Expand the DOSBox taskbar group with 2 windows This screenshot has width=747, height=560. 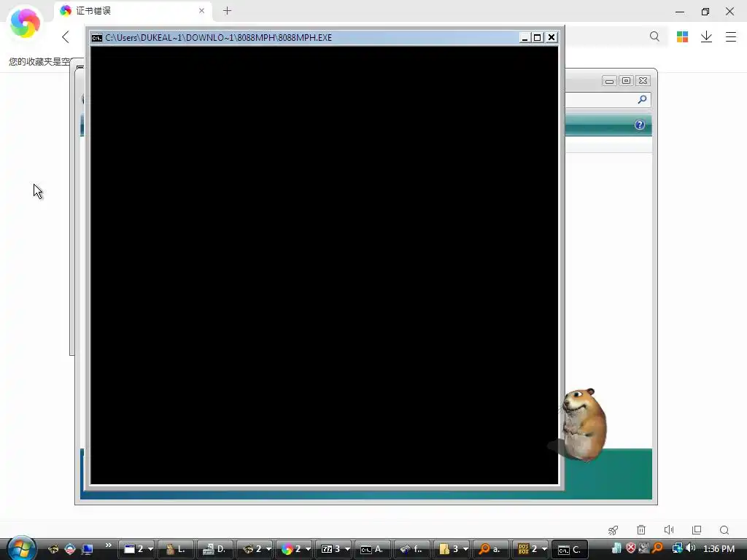[x=530, y=549]
